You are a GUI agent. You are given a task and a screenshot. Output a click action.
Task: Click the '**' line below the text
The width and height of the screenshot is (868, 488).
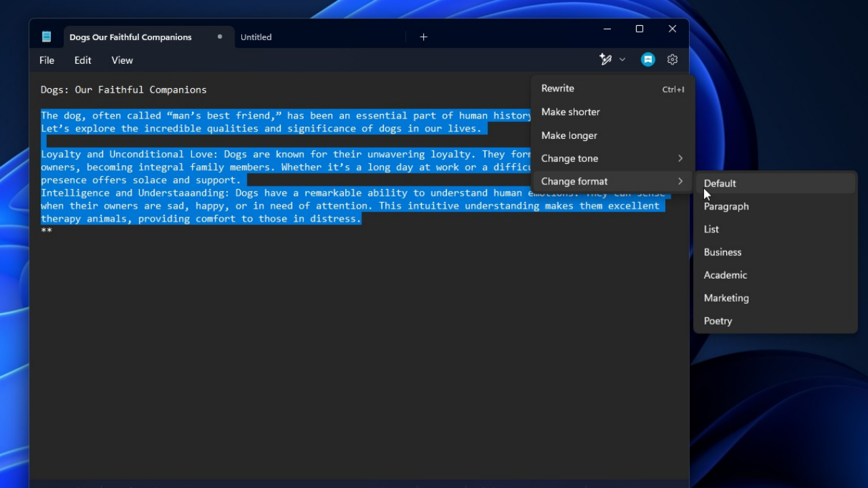(46, 231)
